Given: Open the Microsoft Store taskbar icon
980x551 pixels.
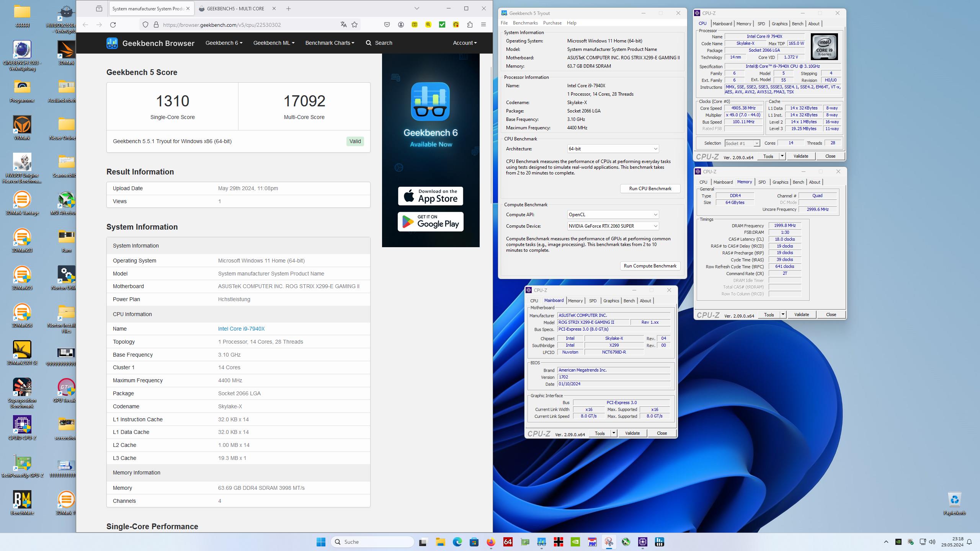Looking at the screenshot, I should pos(474,542).
